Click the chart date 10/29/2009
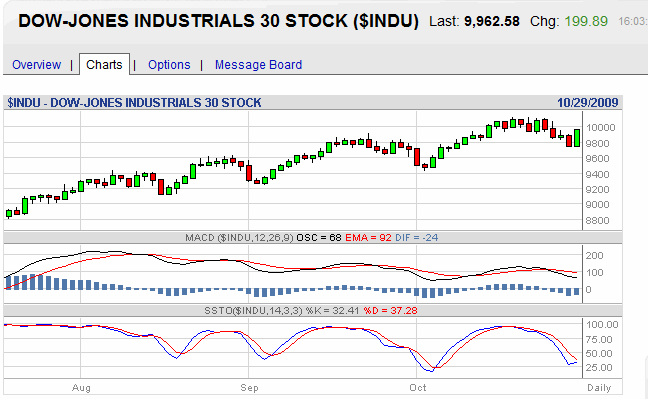 587,103
